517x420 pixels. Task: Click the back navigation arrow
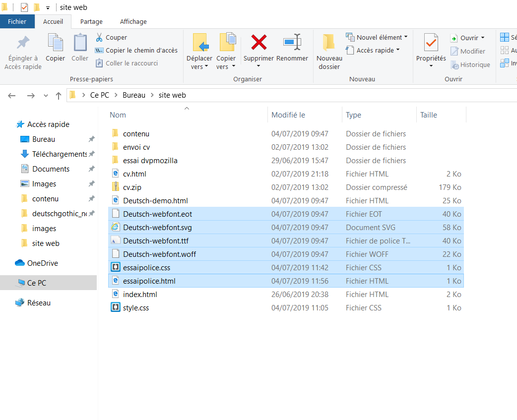pyautogui.click(x=12, y=95)
